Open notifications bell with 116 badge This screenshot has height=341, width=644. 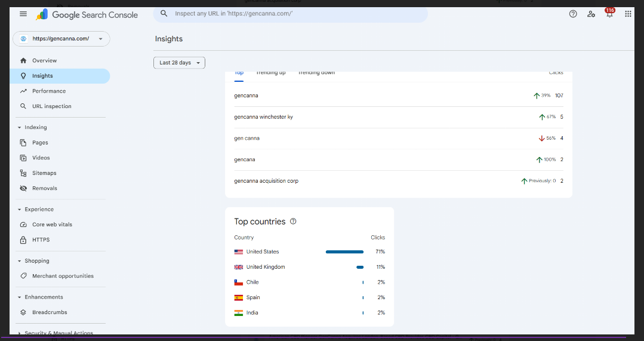coord(609,14)
